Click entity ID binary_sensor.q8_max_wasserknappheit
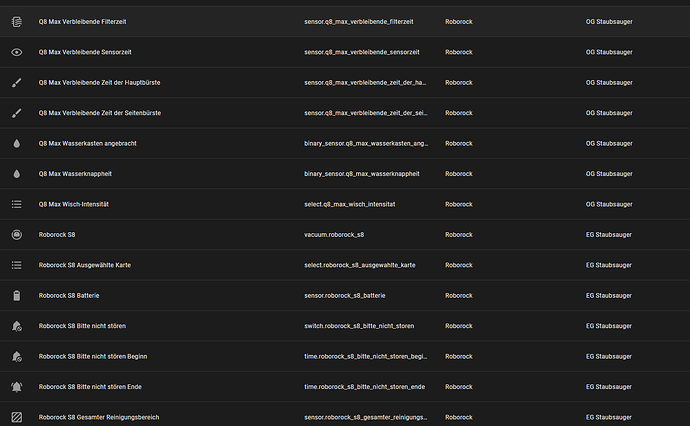690x426 pixels. (x=362, y=174)
